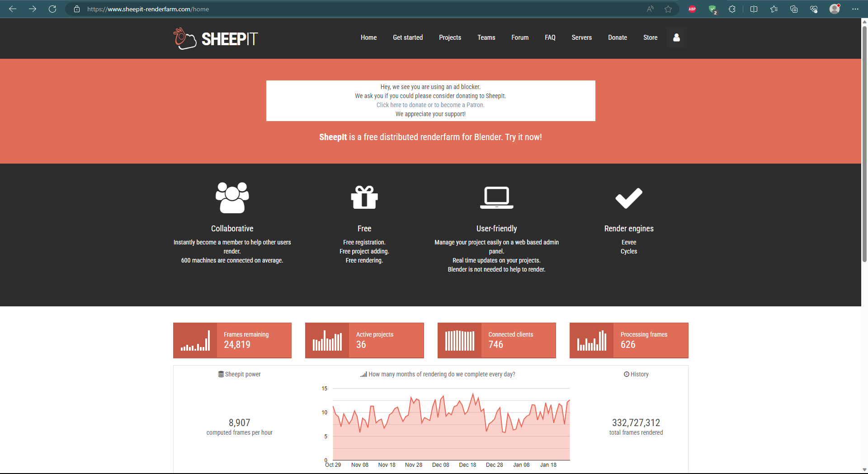Open the Get started page

click(x=407, y=38)
